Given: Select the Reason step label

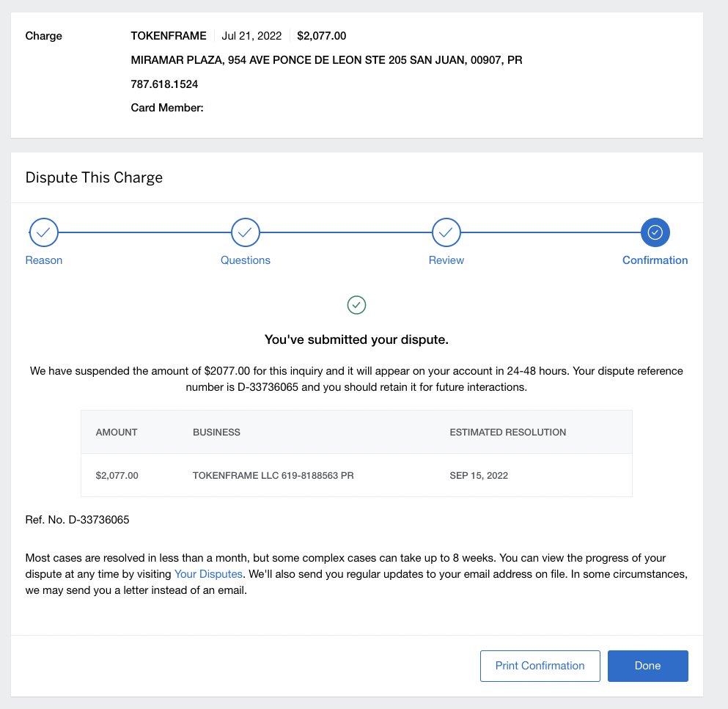Looking at the screenshot, I should 44,260.
